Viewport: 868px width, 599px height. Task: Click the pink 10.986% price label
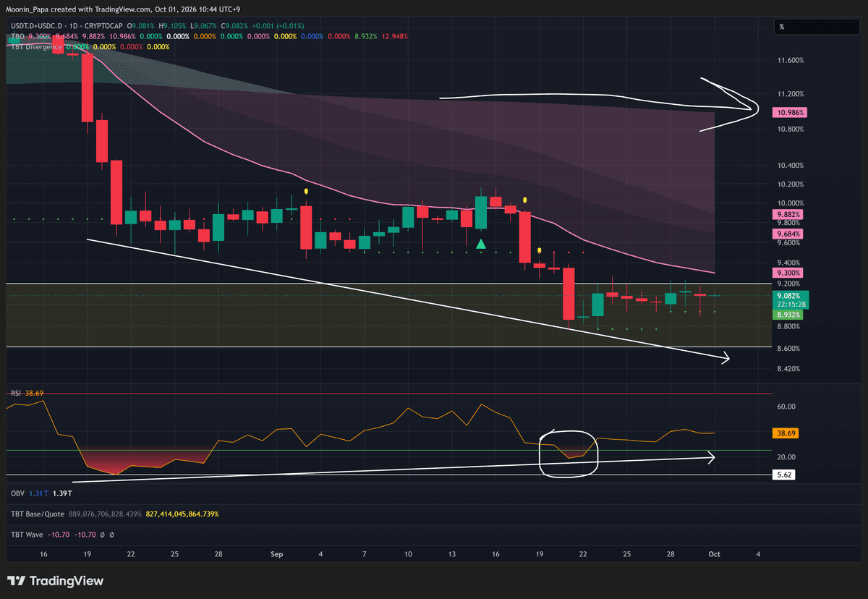[788, 113]
